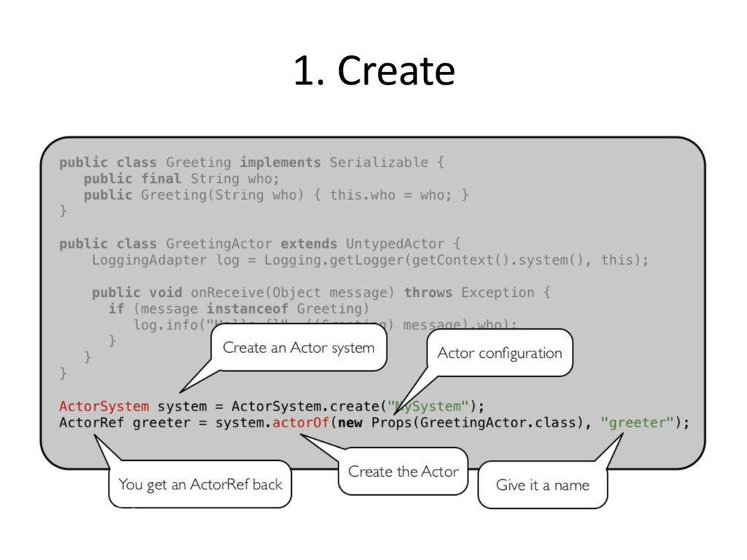Click the 'LoggingAdapter log = Logging.getLogger' line

(370, 260)
